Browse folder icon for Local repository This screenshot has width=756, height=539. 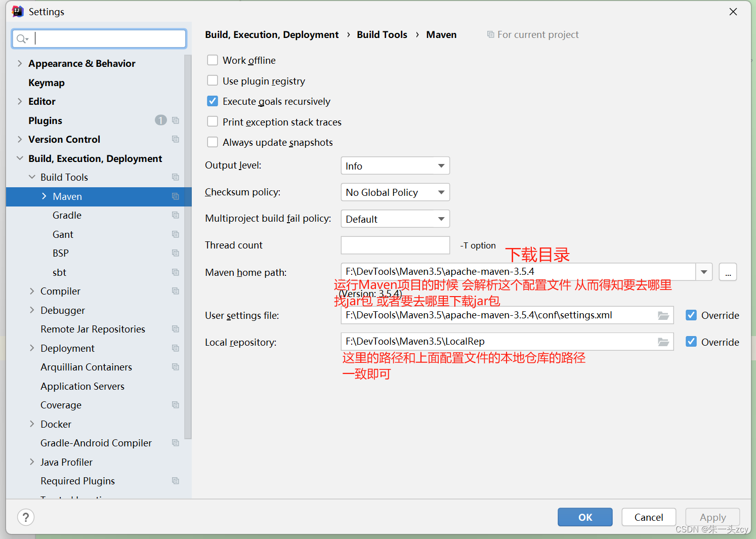pyautogui.click(x=663, y=342)
